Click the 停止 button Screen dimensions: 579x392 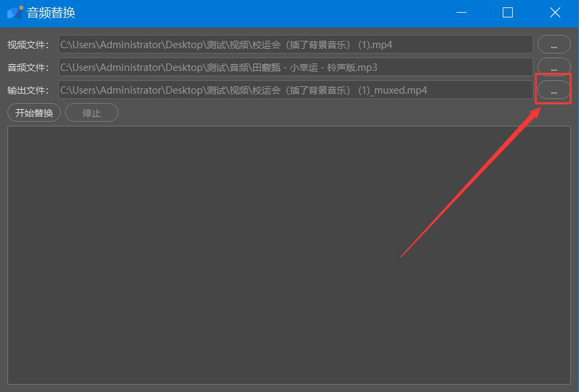coord(92,112)
